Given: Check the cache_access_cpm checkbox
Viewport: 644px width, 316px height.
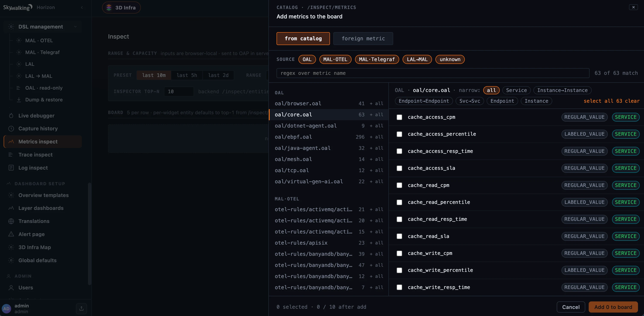Looking at the screenshot, I should point(399,117).
